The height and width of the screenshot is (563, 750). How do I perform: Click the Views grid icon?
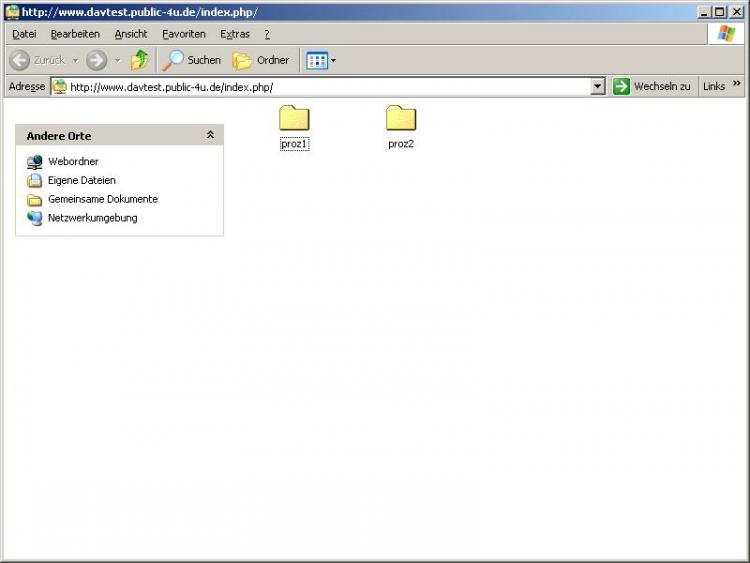tap(317, 60)
